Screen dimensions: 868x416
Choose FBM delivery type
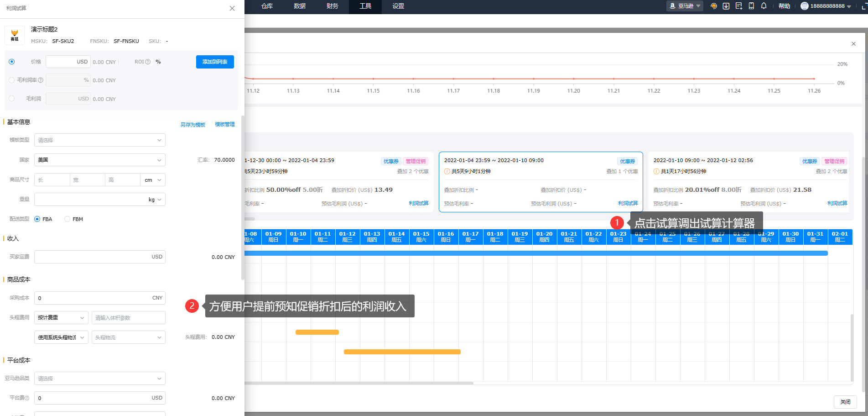(68, 219)
